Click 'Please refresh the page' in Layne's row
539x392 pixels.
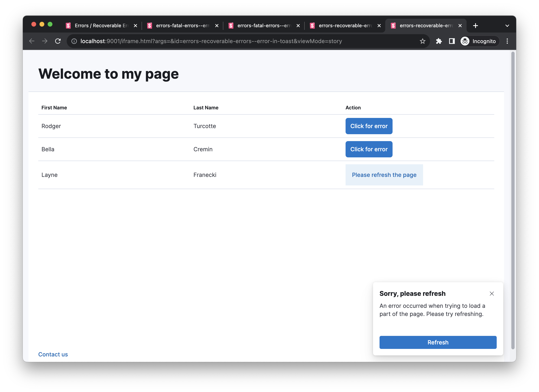point(384,175)
